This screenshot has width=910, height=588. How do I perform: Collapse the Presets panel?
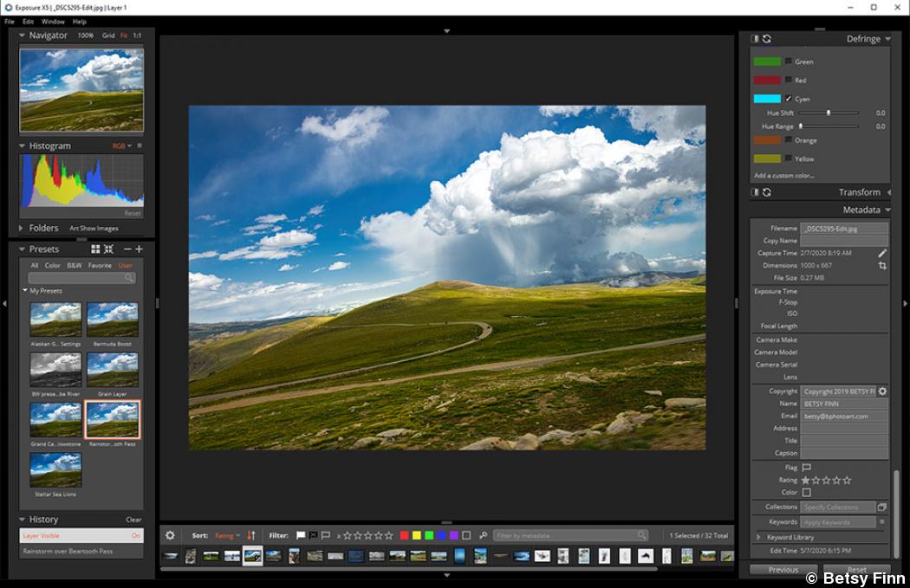pyautogui.click(x=22, y=249)
